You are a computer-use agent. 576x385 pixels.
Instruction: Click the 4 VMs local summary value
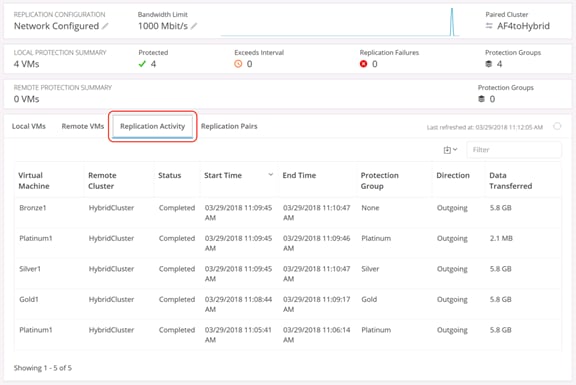[x=26, y=64]
